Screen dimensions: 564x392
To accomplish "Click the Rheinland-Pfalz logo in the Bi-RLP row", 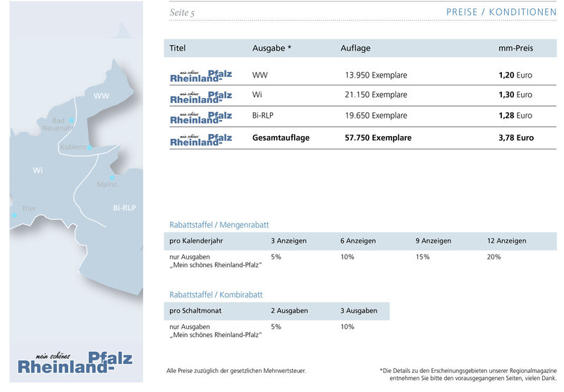I will [x=200, y=117].
